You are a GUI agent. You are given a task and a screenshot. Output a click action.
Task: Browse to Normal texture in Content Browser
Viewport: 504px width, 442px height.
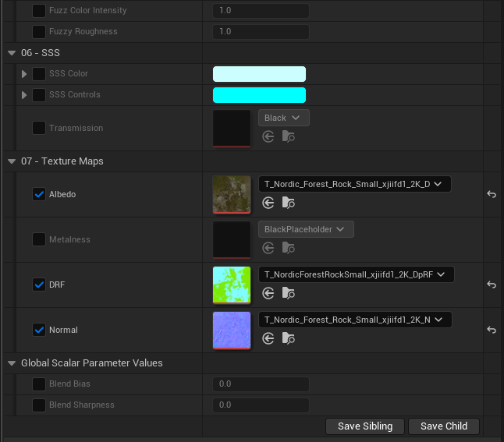tap(289, 338)
